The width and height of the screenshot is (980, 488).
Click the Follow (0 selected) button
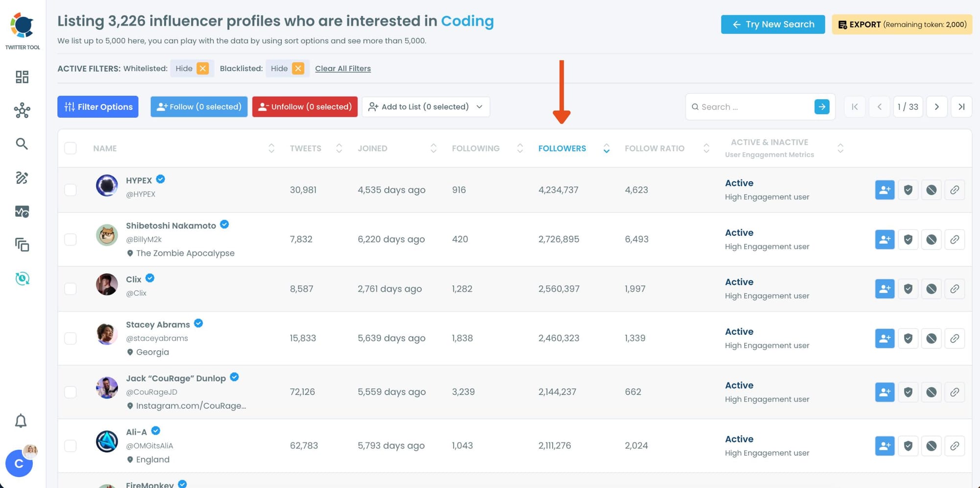[199, 106]
